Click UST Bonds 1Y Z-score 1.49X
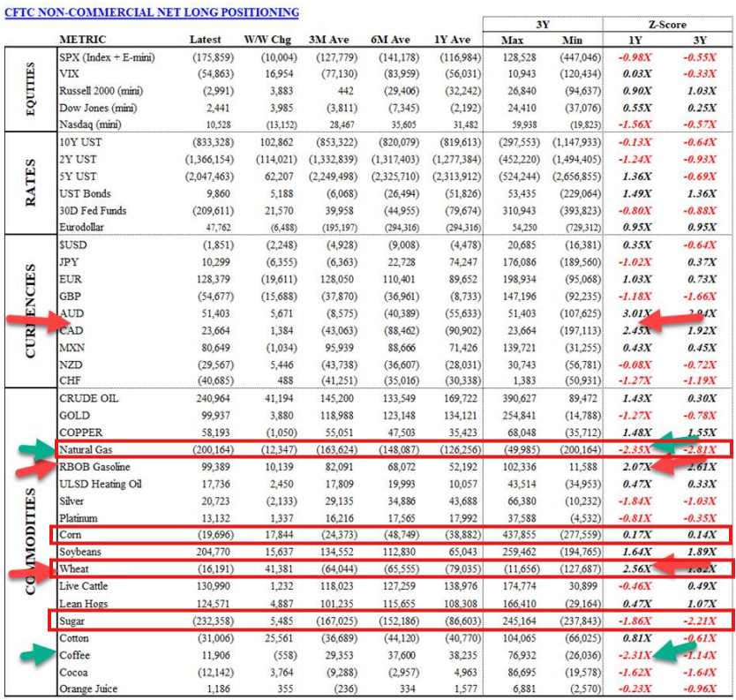The height and width of the screenshot is (700, 736). tap(637, 193)
